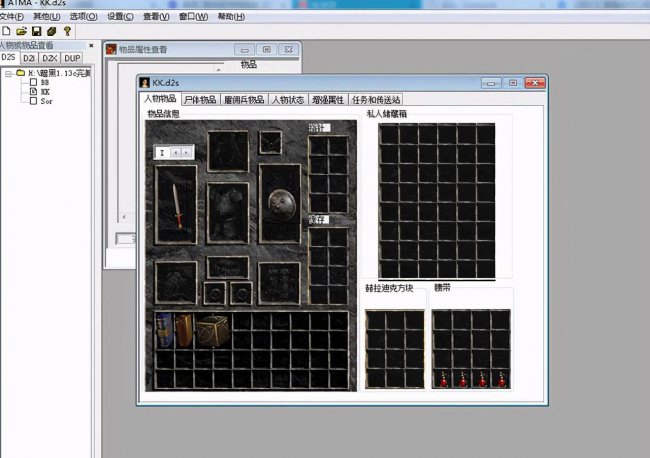Click the gloves slot
The height and width of the screenshot is (458, 650).
click(176, 283)
